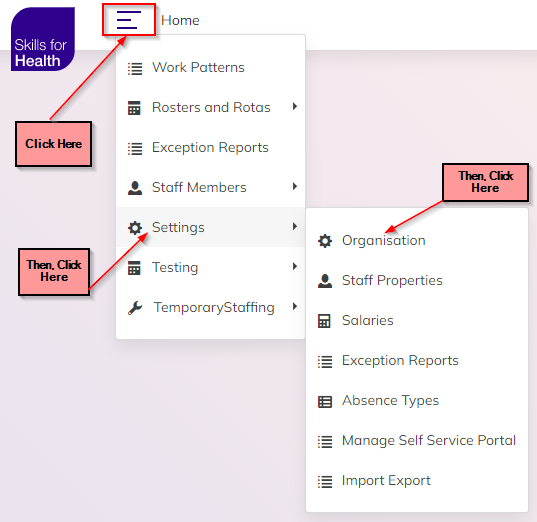Select Import Export from the submenu
537x522 pixels.
(417, 481)
